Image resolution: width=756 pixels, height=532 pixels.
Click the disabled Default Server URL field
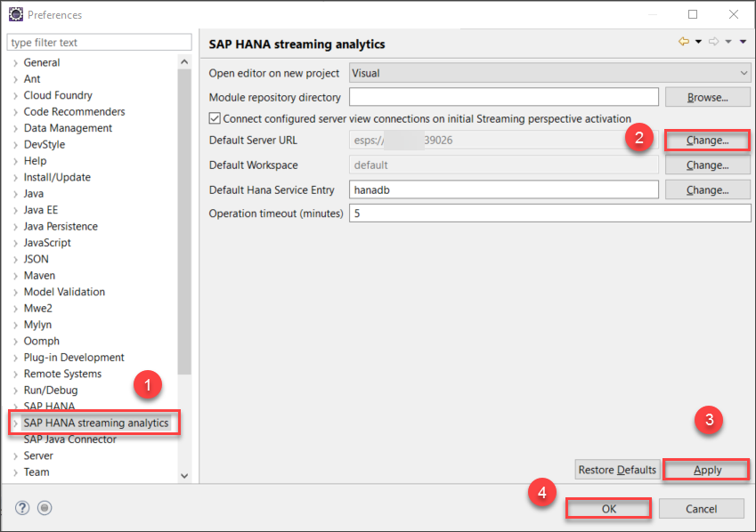pyautogui.click(x=504, y=141)
